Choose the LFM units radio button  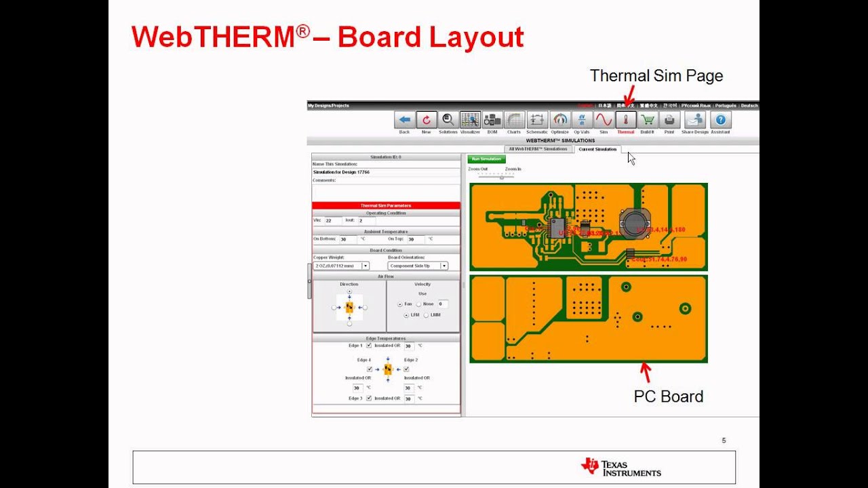click(x=406, y=315)
